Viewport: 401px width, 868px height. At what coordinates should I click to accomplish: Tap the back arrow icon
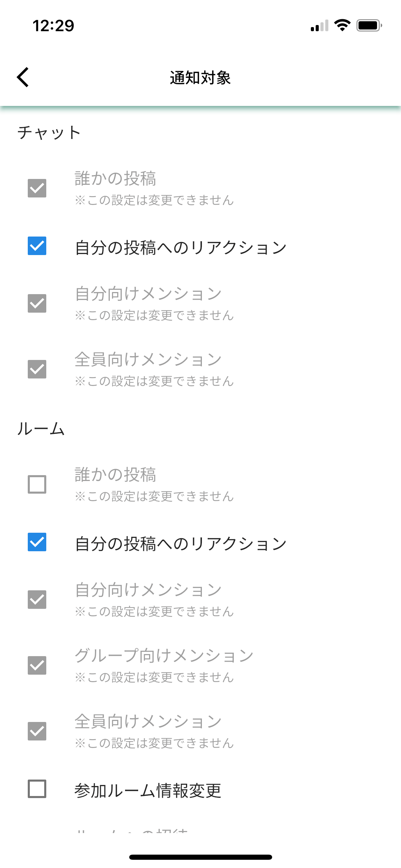pos(23,77)
